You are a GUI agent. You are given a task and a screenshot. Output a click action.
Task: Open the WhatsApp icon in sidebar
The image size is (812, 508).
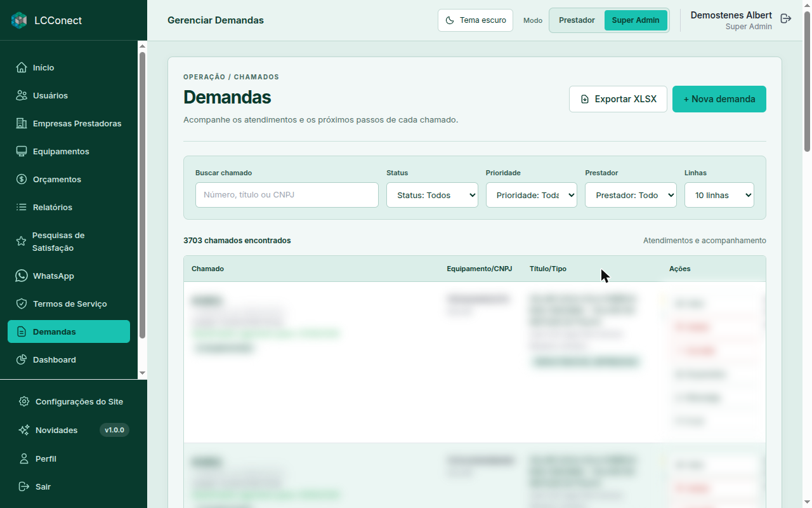click(22, 276)
